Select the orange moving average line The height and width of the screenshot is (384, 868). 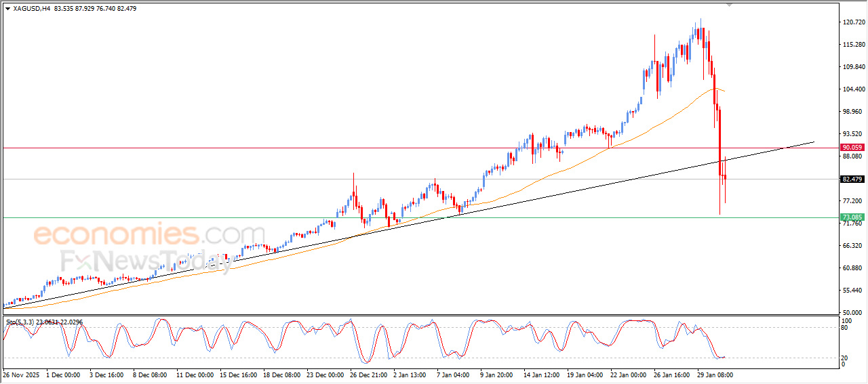tap(542, 178)
